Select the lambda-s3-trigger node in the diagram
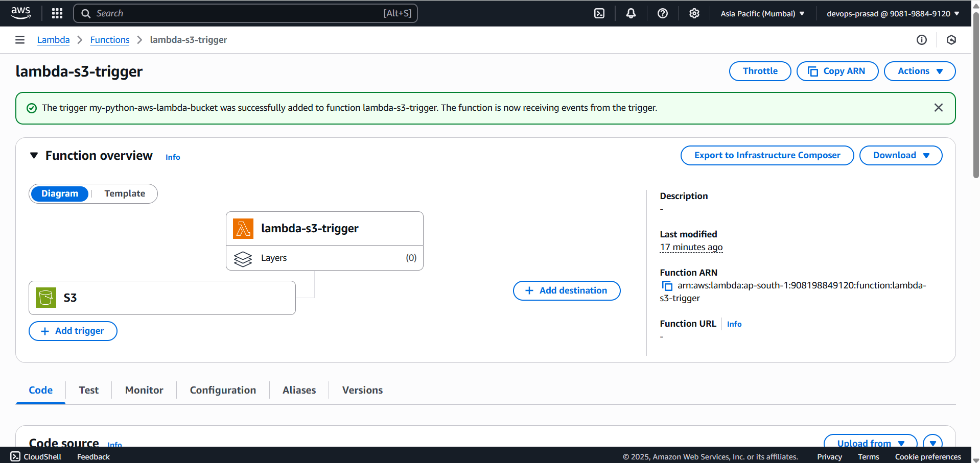Image resolution: width=980 pixels, height=463 pixels. coord(324,228)
